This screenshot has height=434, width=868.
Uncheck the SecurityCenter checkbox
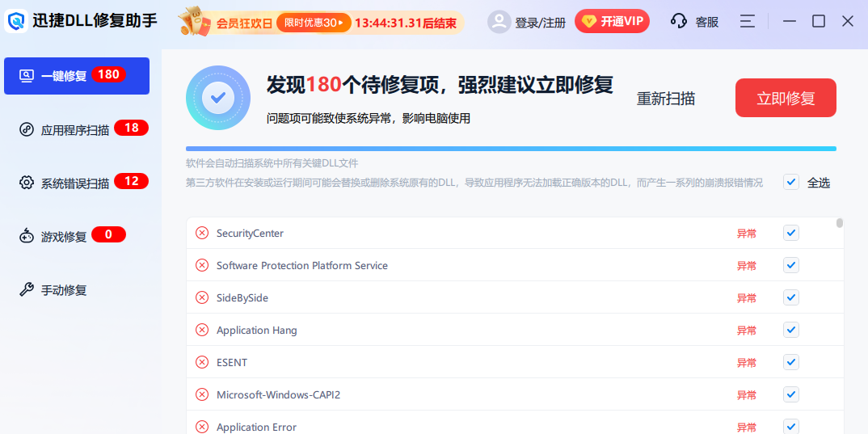tap(791, 234)
